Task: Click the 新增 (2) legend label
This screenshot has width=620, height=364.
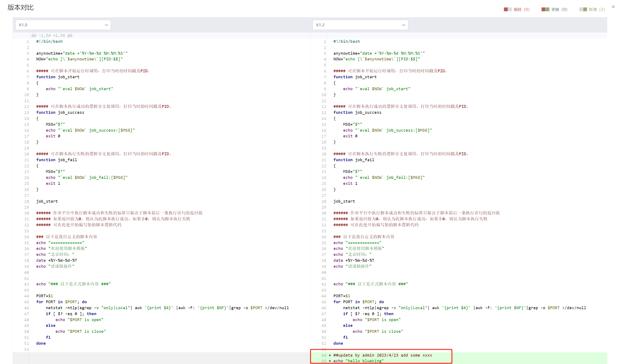Action: pyautogui.click(x=597, y=9)
